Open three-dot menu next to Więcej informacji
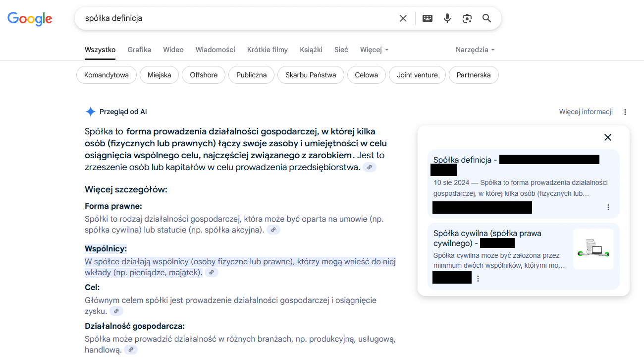The width and height of the screenshot is (644, 359). 625,112
